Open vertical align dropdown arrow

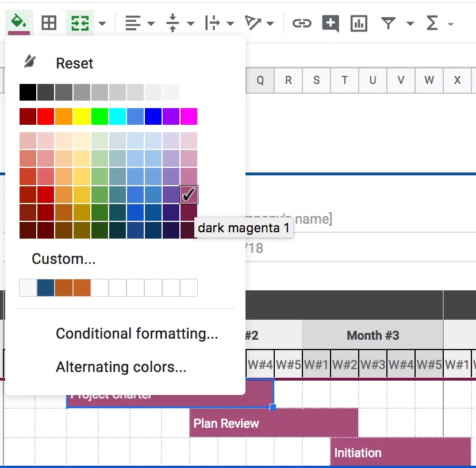(191, 24)
